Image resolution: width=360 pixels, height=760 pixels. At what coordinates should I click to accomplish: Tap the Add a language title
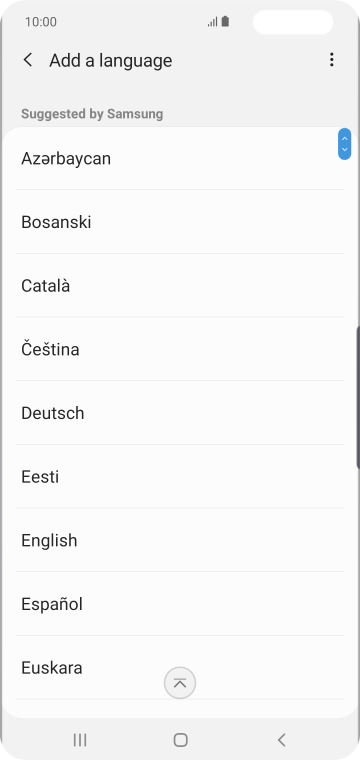(x=110, y=61)
